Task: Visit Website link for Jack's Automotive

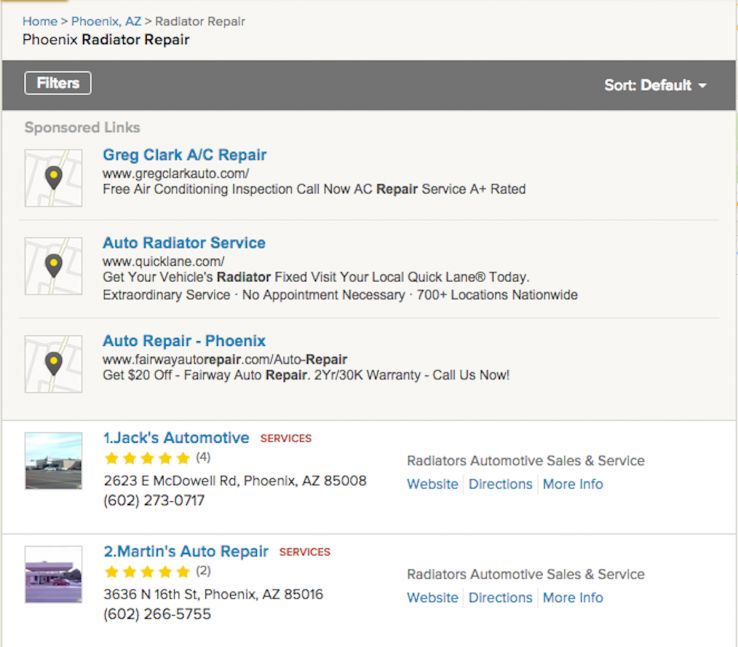Action: tap(432, 484)
